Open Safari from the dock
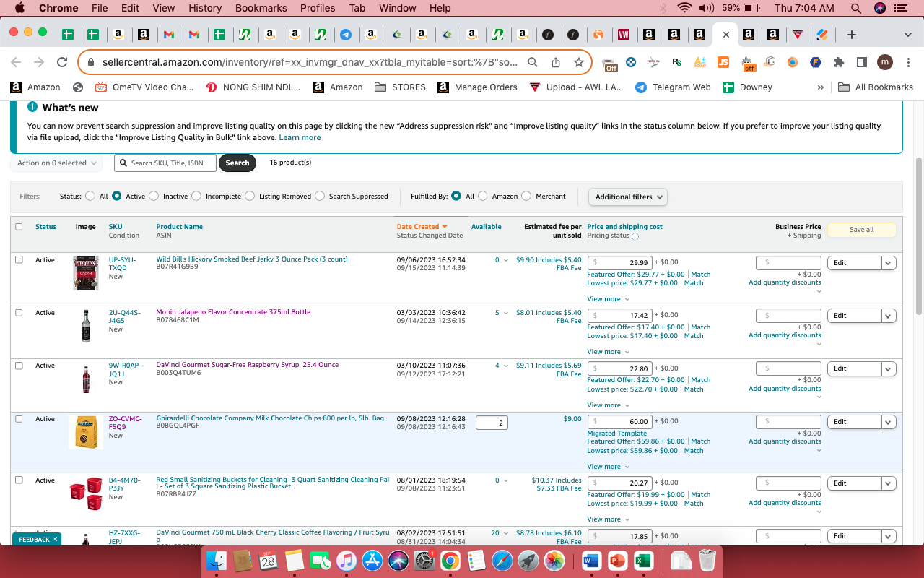This screenshot has height=578, width=924. 502,561
